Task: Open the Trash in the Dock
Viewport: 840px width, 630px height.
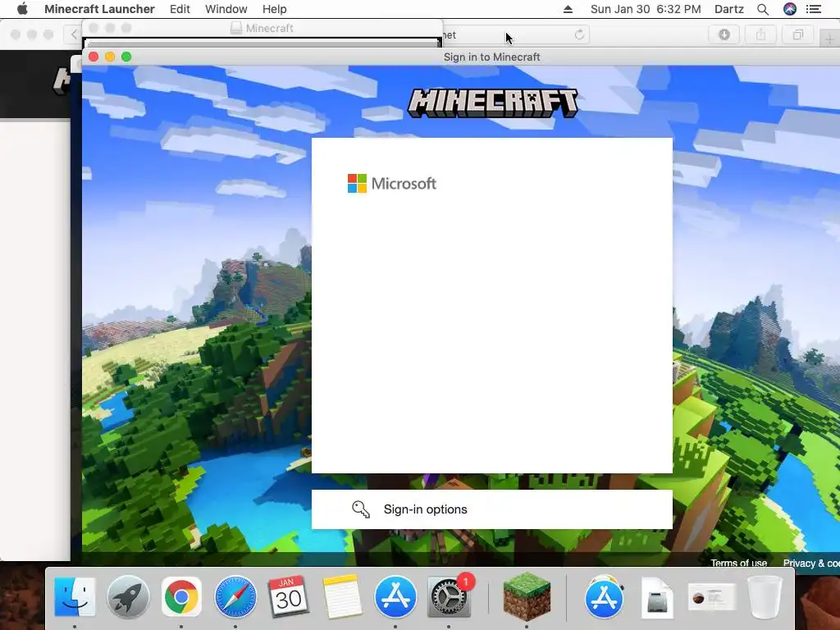Action: [x=765, y=596]
